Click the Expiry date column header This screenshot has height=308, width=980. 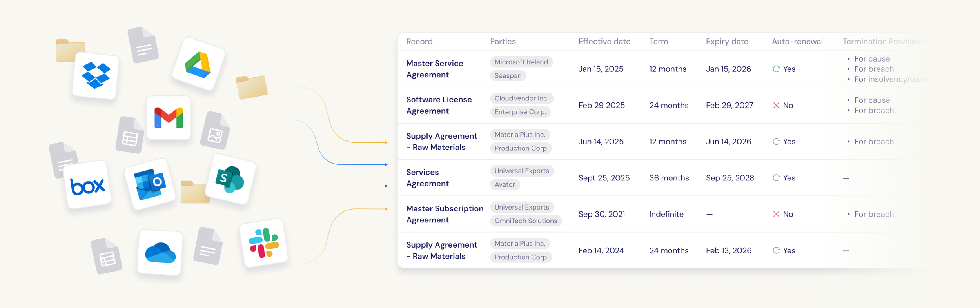tap(727, 42)
